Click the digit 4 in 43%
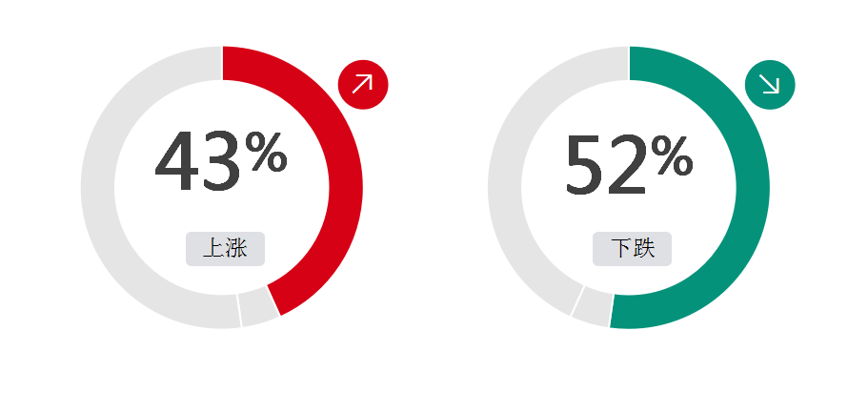Viewport: 868px width, 393px height. point(175,161)
